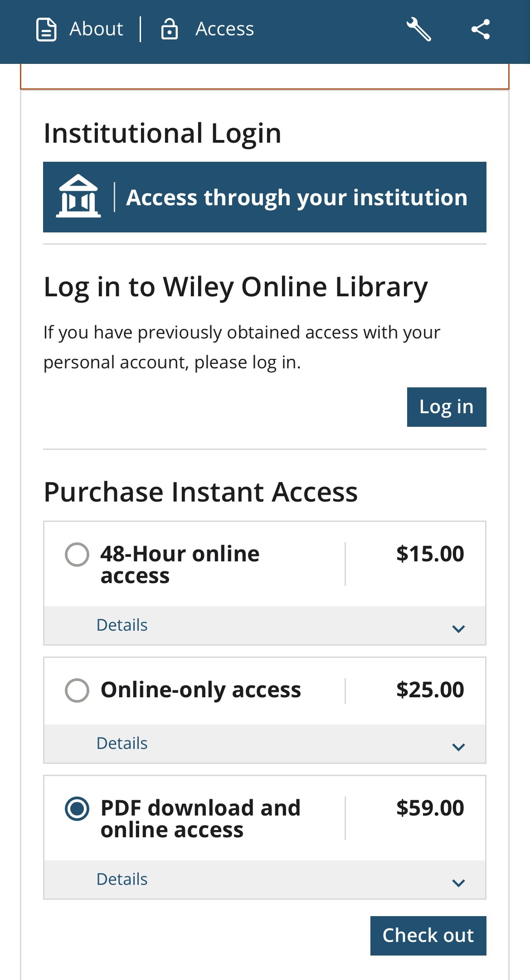The width and height of the screenshot is (530, 980).
Task: Click the Access padlock icon
Action: (169, 29)
